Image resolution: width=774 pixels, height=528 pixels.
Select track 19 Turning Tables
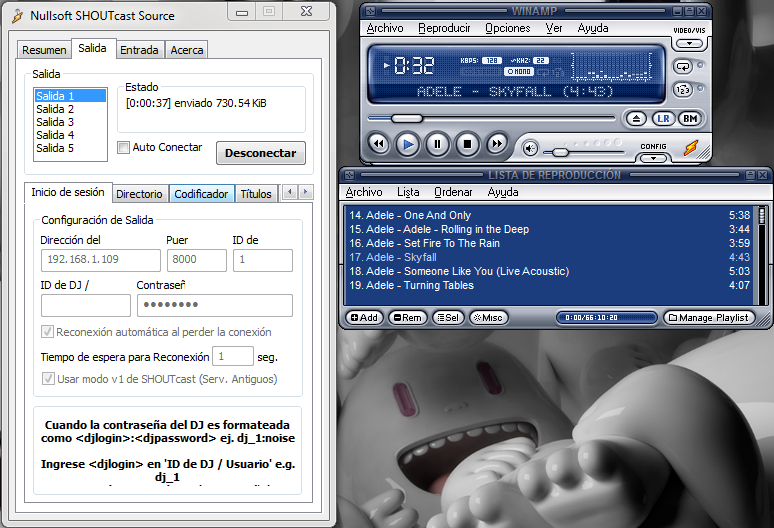pos(549,285)
